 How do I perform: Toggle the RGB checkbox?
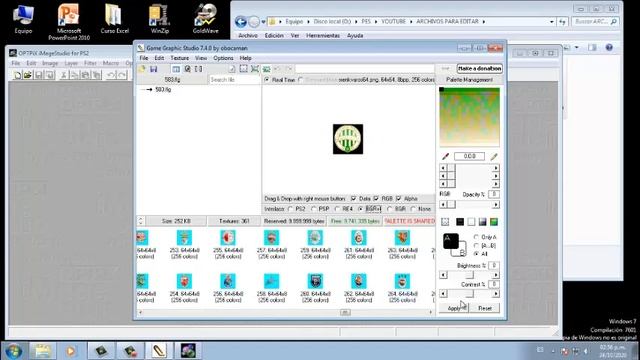click(376, 199)
